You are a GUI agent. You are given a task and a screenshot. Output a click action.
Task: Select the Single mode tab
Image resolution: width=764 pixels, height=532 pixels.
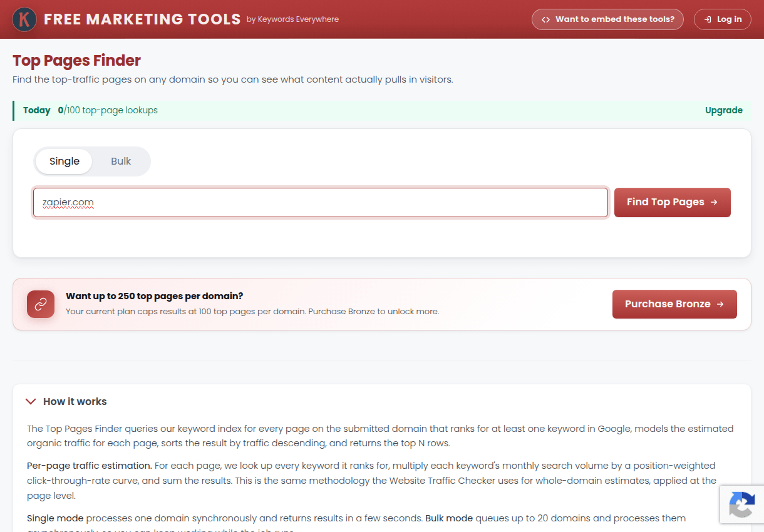[x=65, y=161]
